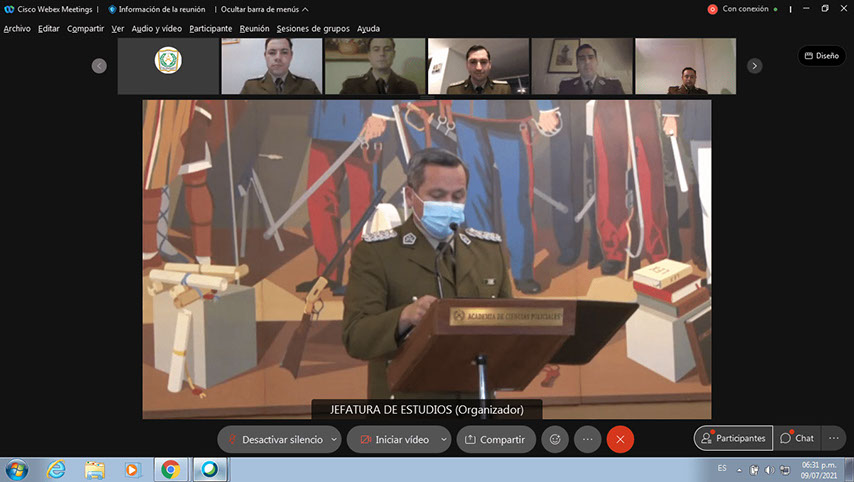Open the Diseño layout selector

click(821, 56)
